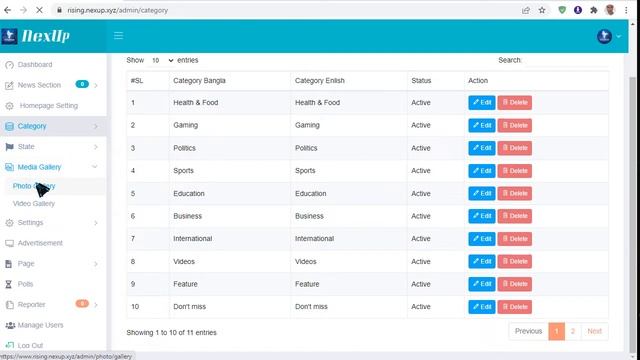Edit the Videos category
This screenshot has width=640, height=360.
[482, 261]
